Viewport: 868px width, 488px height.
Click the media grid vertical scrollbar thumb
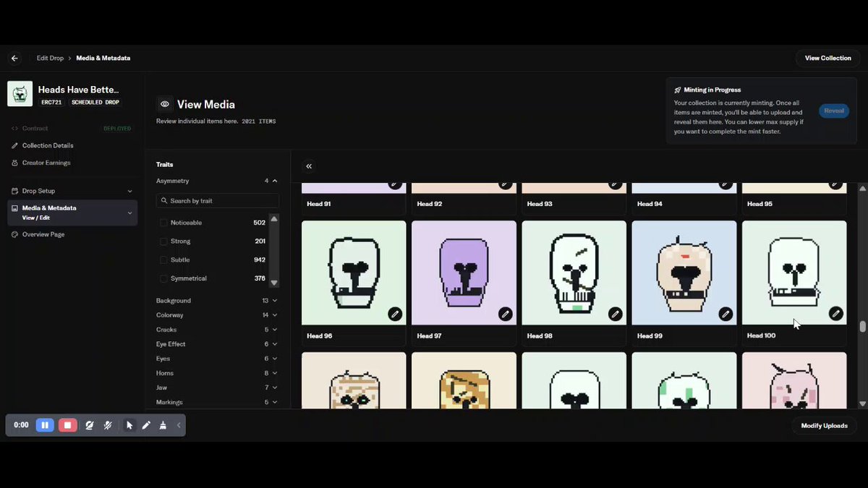(x=862, y=327)
